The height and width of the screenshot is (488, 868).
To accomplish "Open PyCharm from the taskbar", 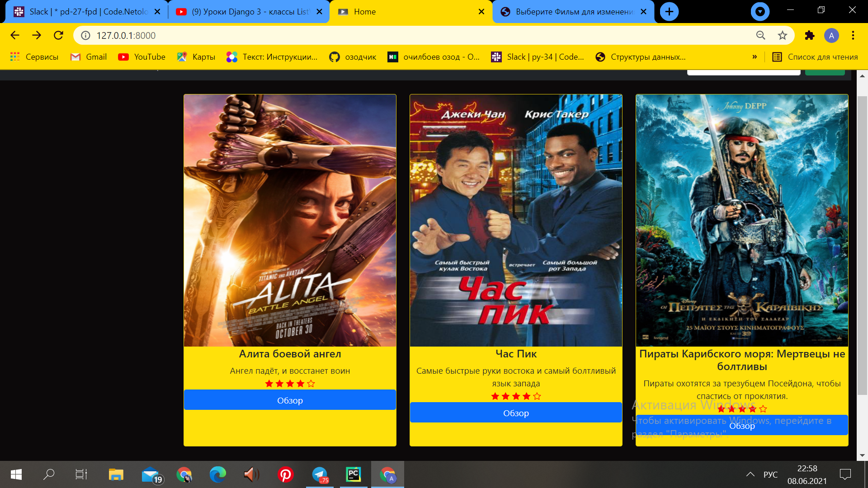I will [354, 474].
